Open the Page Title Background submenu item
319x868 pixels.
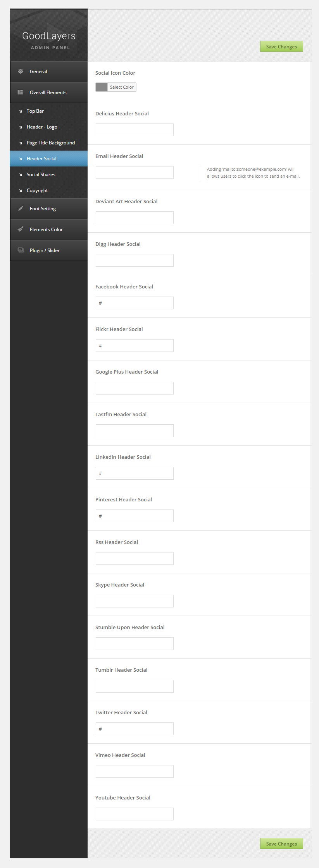tap(51, 143)
